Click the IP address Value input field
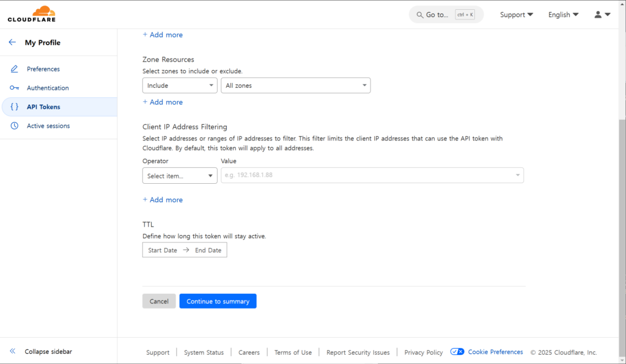626x364 pixels. click(367, 176)
